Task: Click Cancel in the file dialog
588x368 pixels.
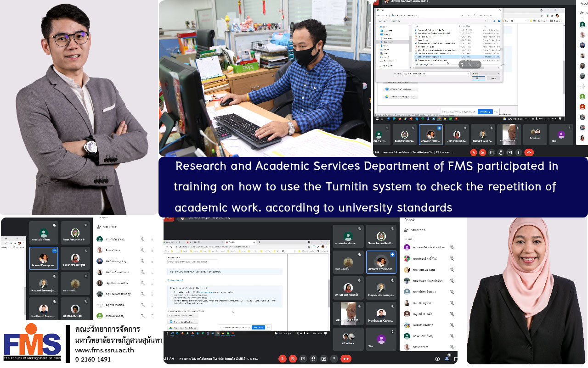Action: point(493,78)
